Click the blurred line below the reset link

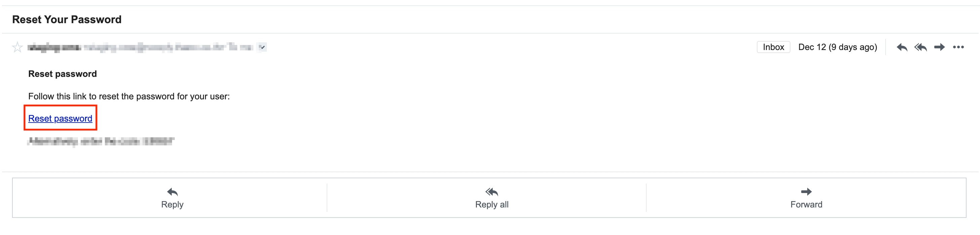pyautogui.click(x=101, y=141)
